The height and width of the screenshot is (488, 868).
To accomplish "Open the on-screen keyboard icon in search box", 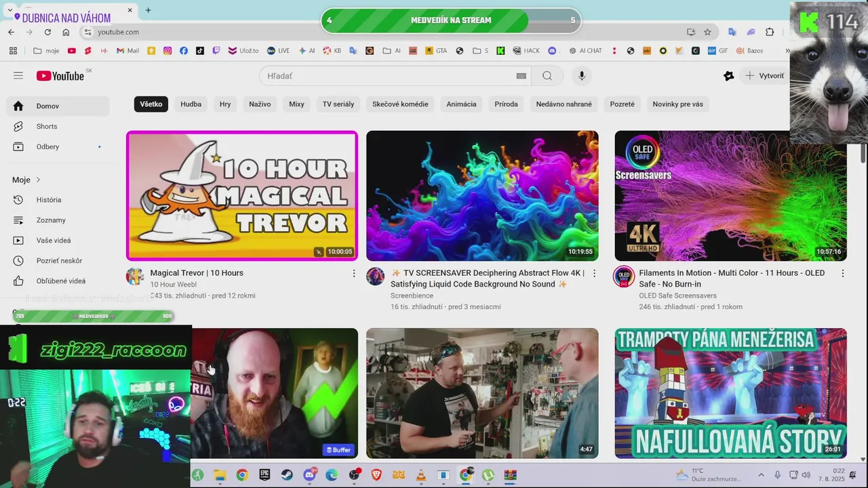I will (521, 76).
